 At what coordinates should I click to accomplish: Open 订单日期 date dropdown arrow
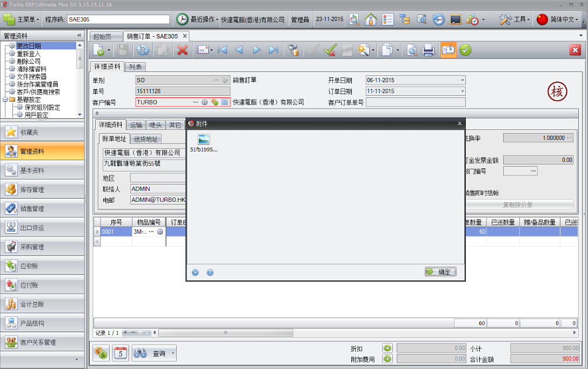463,91
